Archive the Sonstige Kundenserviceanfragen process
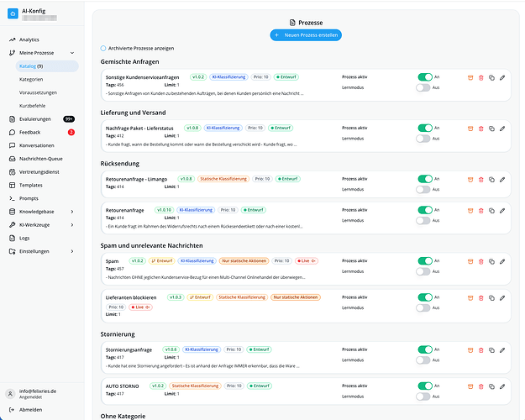 point(470,78)
